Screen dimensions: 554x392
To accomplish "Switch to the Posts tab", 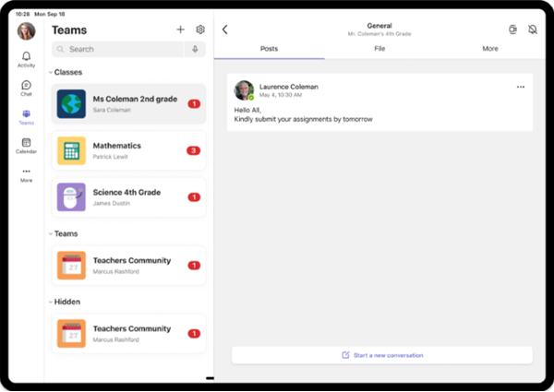I will 270,49.
